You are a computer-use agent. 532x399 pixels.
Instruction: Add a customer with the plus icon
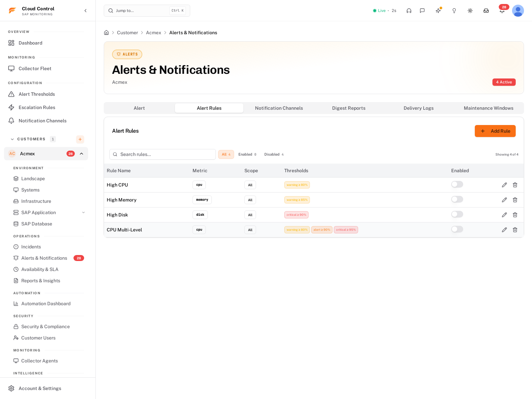coord(80,139)
